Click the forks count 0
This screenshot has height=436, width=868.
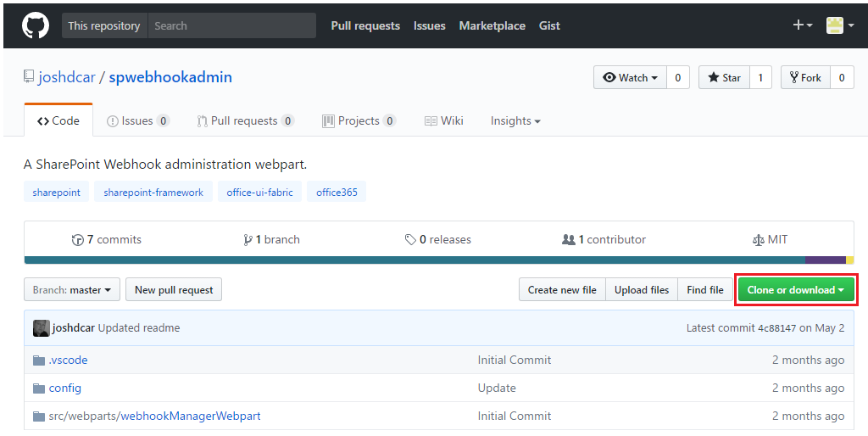click(x=842, y=77)
